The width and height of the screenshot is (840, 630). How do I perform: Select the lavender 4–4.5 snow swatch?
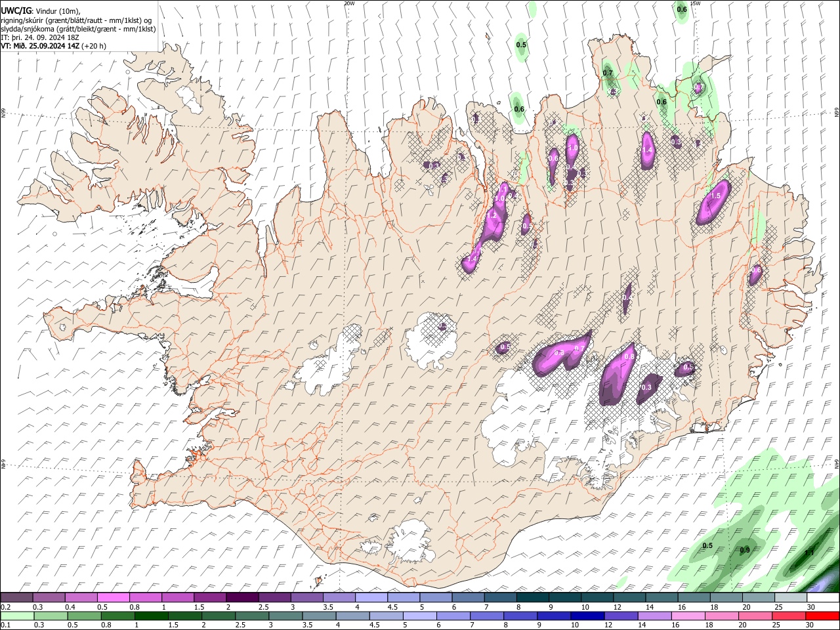pos(371,597)
